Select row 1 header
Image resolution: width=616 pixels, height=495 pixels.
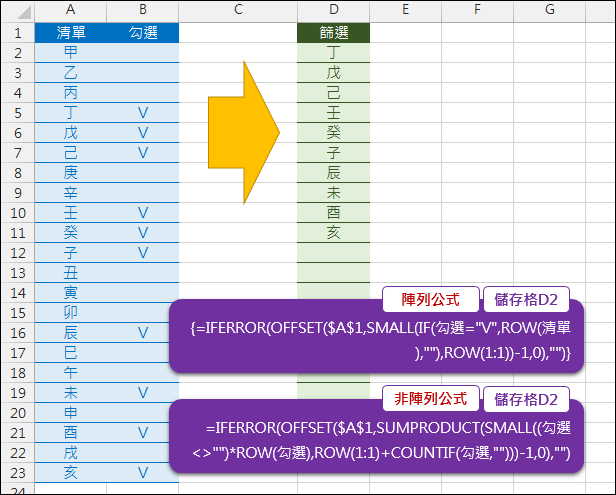(x=18, y=33)
